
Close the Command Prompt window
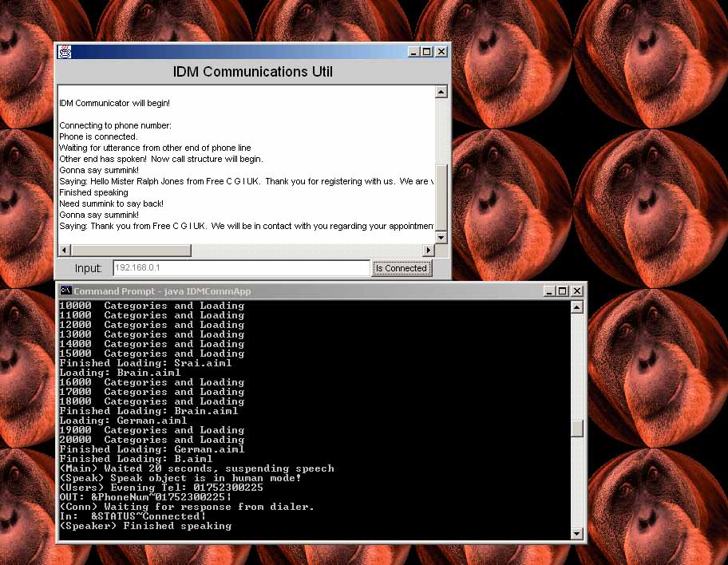pos(576,291)
